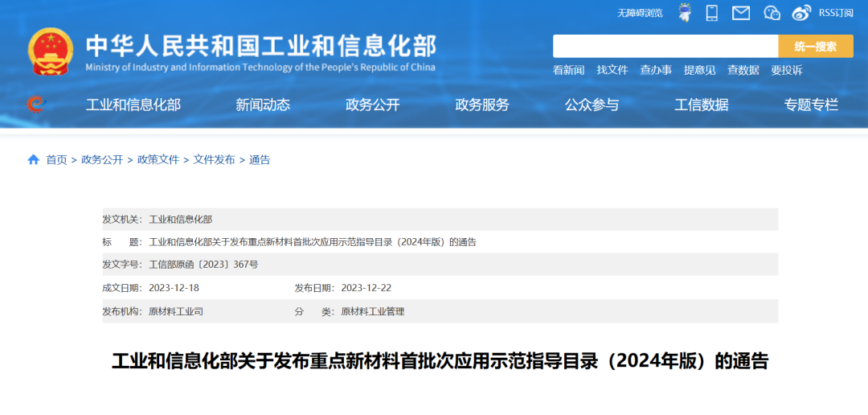
Task: Open the 提意见 quick link
Action: tap(700, 70)
